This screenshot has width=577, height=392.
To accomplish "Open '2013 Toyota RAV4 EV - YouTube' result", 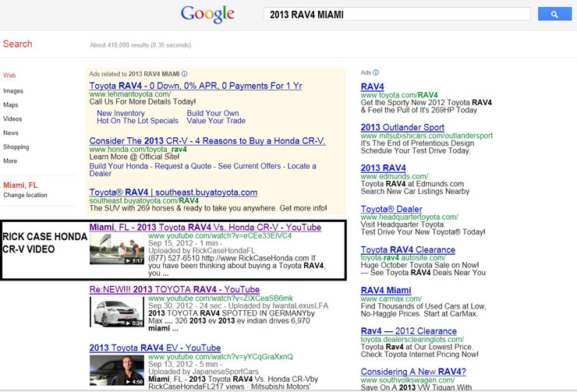I will coord(155,348).
